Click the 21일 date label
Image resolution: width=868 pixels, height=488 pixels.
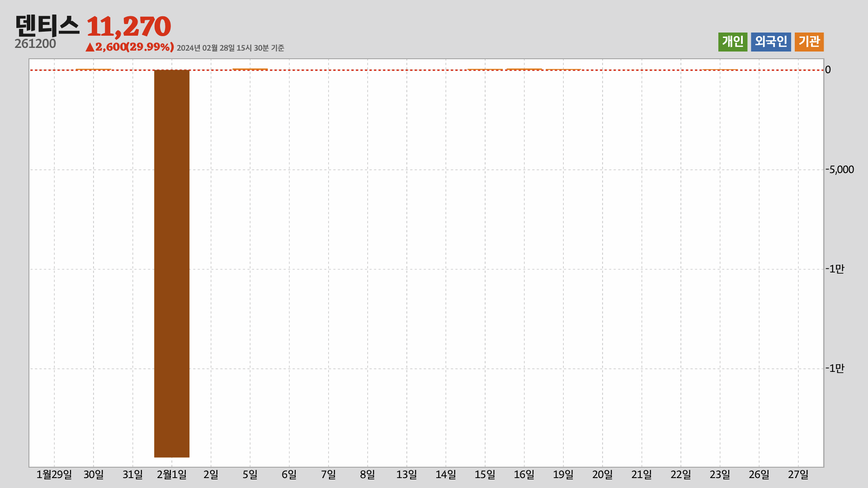click(x=642, y=474)
